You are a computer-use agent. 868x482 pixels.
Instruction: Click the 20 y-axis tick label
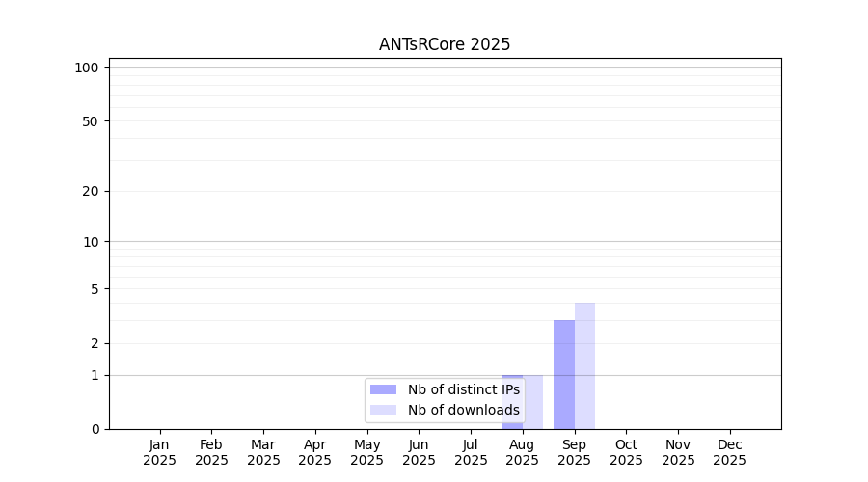click(91, 192)
